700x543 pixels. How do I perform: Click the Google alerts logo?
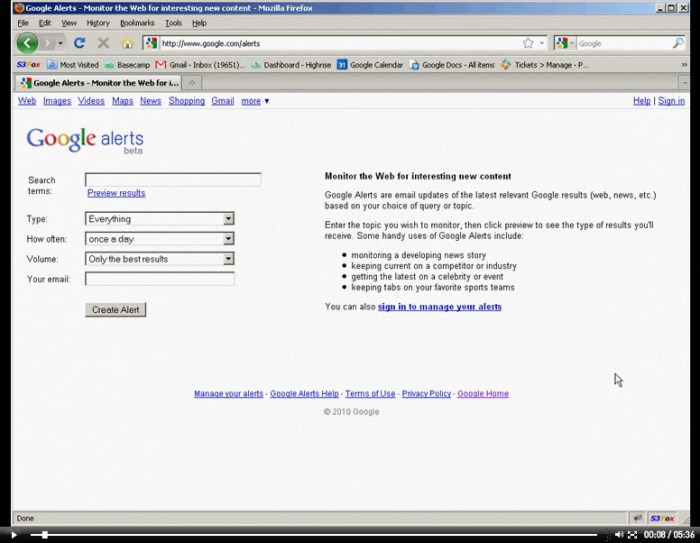pyautogui.click(x=85, y=141)
